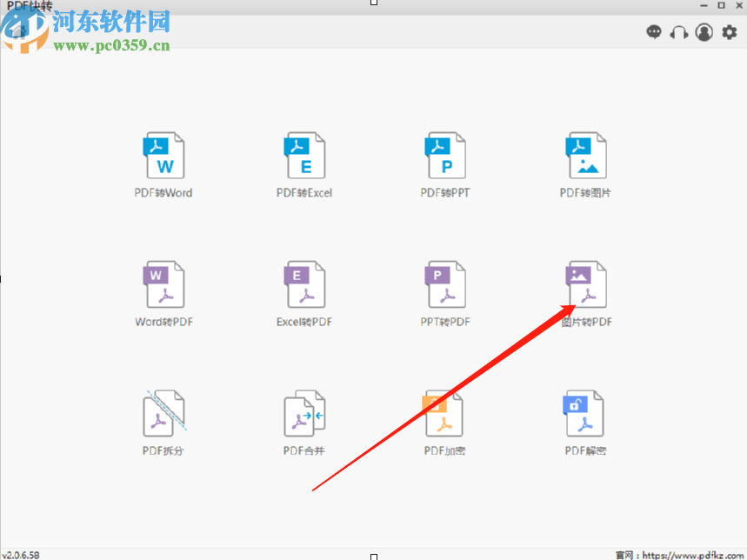
Task: Open the PDF转Word converter icon
Action: point(163,156)
